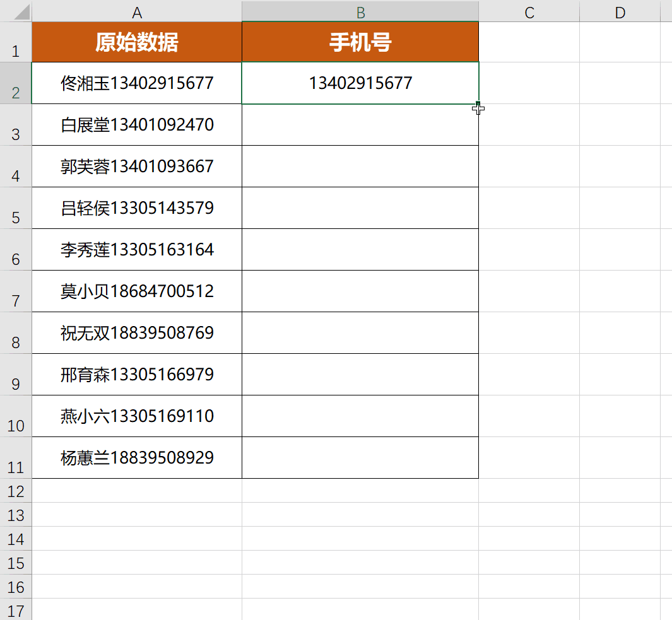Click the fill handle of cell B2

pyautogui.click(x=478, y=102)
